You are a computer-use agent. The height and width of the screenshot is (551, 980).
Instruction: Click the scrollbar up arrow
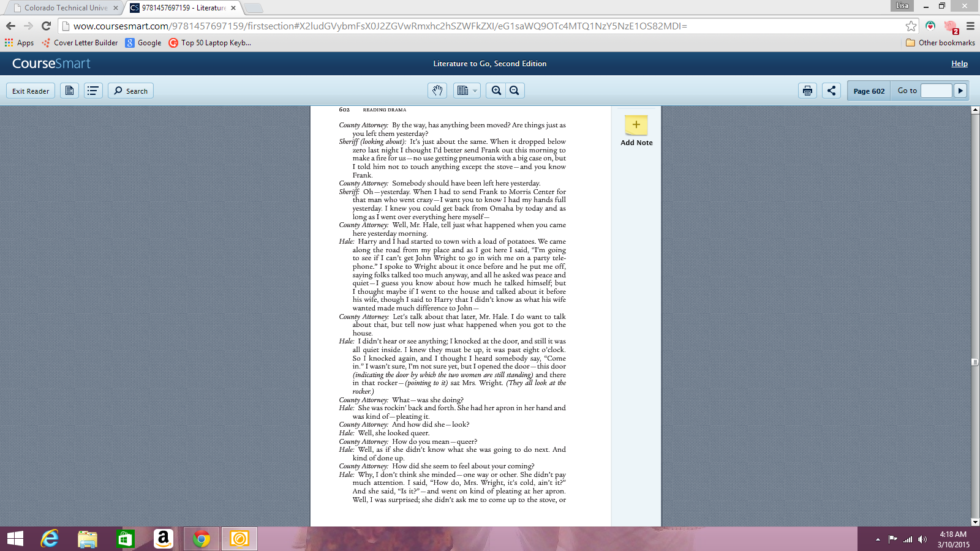975,110
